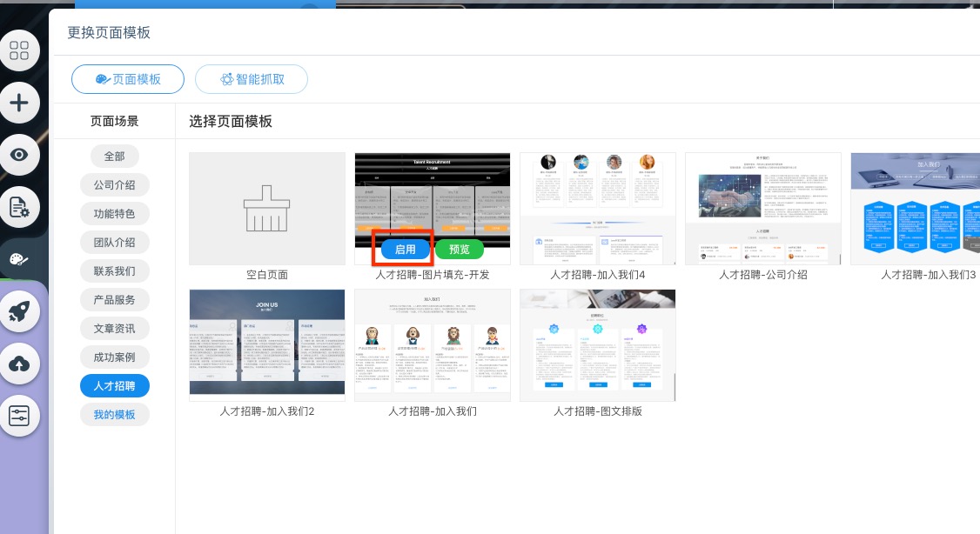Click the eye preview icon in sidebar
This screenshot has width=980, height=534.
coord(19,155)
